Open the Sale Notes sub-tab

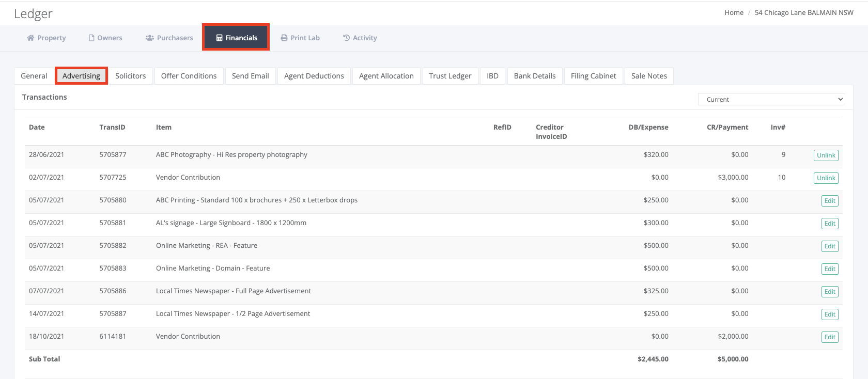coord(649,76)
